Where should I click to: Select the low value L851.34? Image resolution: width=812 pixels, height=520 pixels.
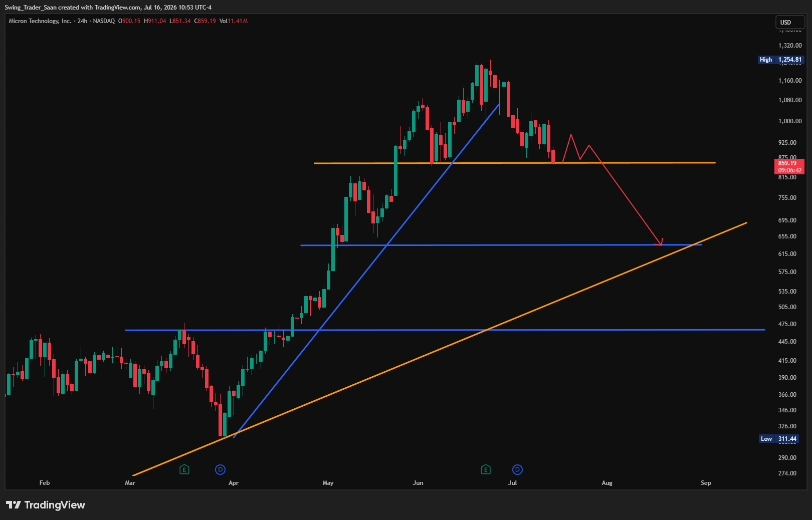coord(180,21)
